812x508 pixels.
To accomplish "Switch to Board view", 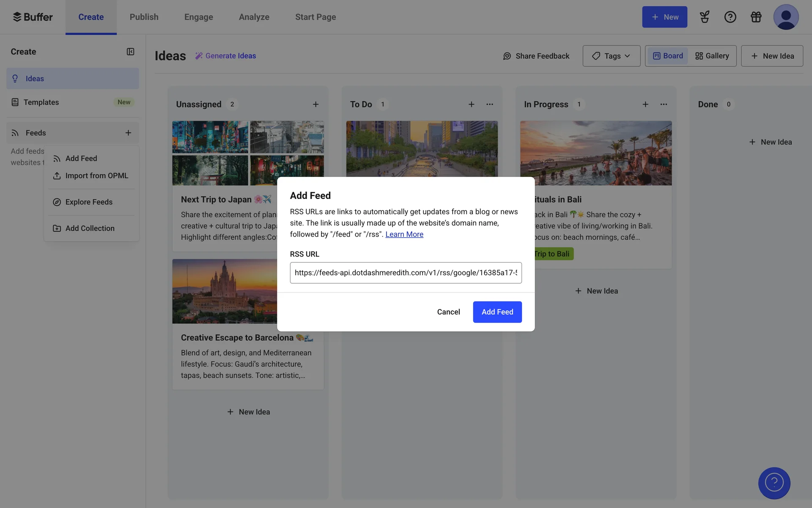I will pyautogui.click(x=668, y=56).
